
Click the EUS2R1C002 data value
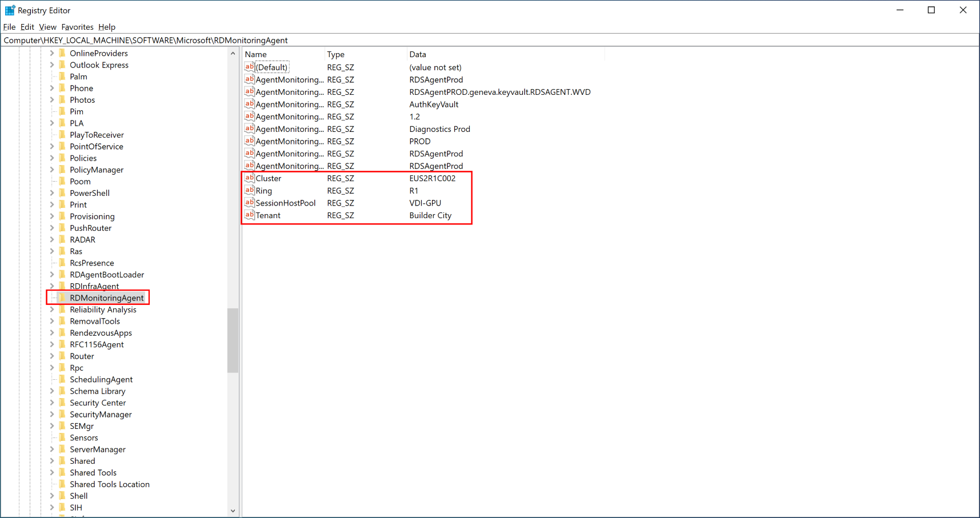433,178
